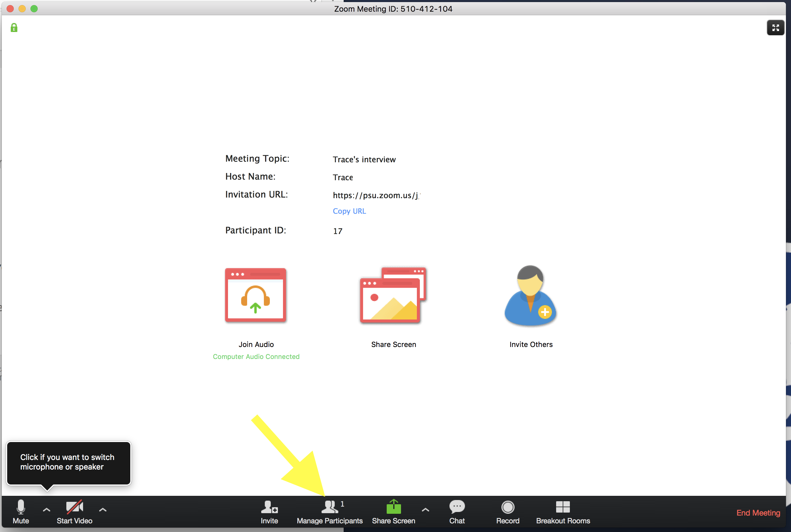Screen dimensions: 791x532
Task: Click the green lock security icon
Action: click(14, 27)
